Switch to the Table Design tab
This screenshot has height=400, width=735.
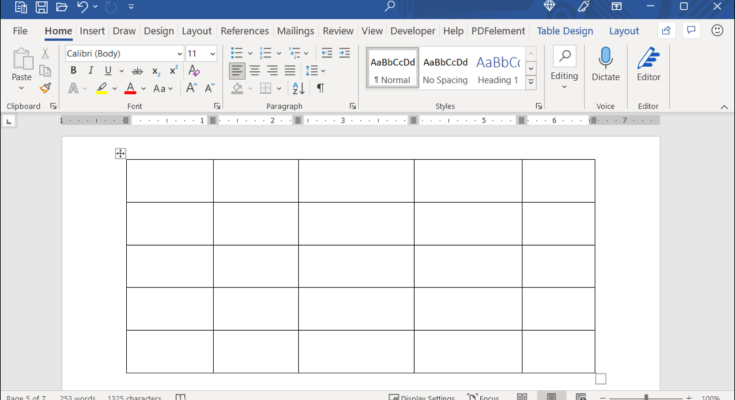[x=564, y=31]
